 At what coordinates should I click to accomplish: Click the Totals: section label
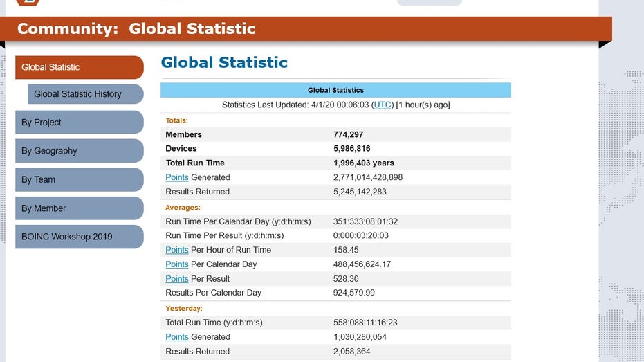176,120
